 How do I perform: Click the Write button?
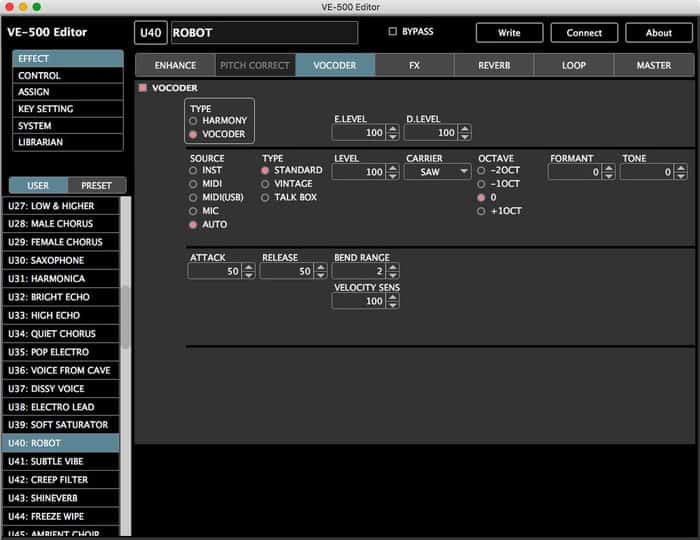pyautogui.click(x=509, y=33)
